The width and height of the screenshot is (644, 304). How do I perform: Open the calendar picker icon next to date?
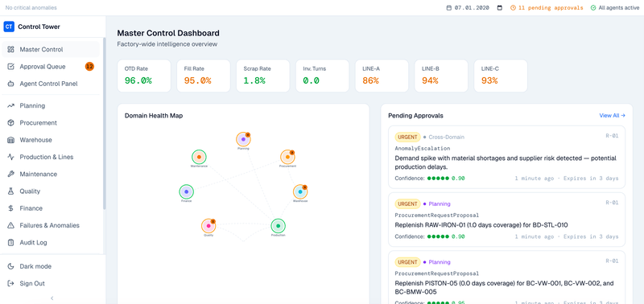pos(500,8)
